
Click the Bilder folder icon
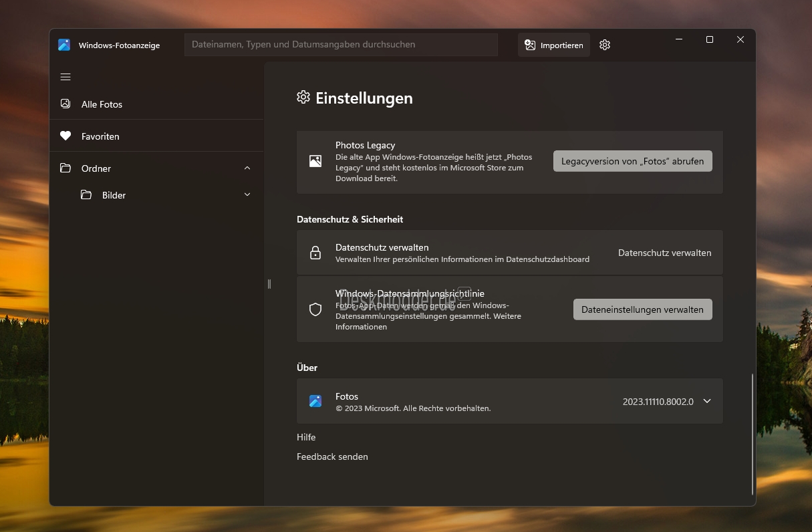tap(86, 194)
